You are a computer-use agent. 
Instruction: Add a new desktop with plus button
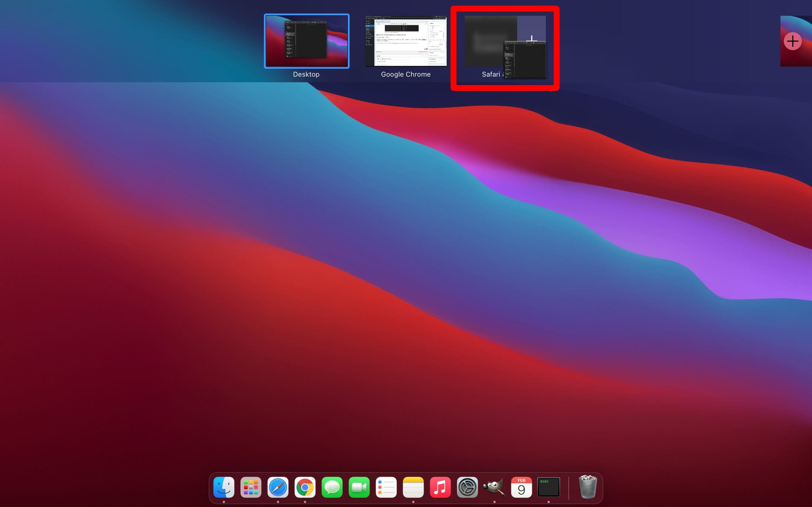click(793, 41)
